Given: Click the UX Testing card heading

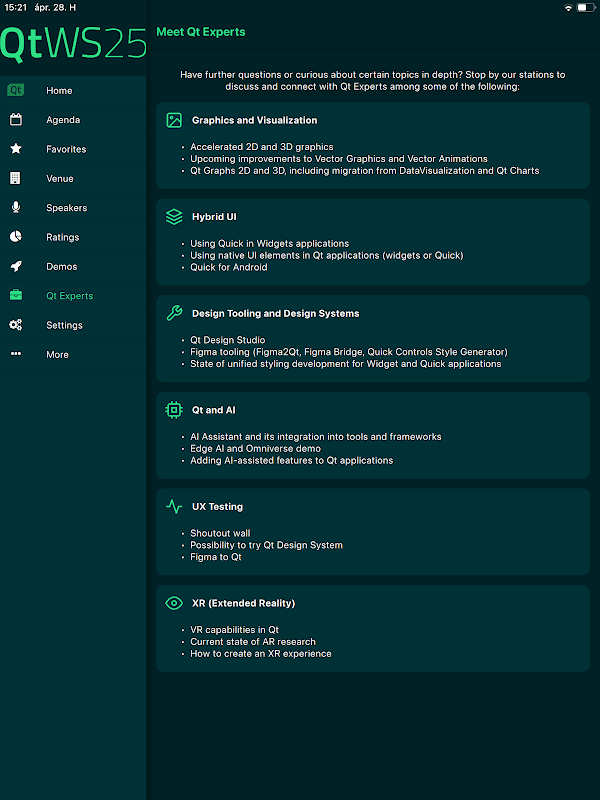Looking at the screenshot, I should [x=217, y=507].
